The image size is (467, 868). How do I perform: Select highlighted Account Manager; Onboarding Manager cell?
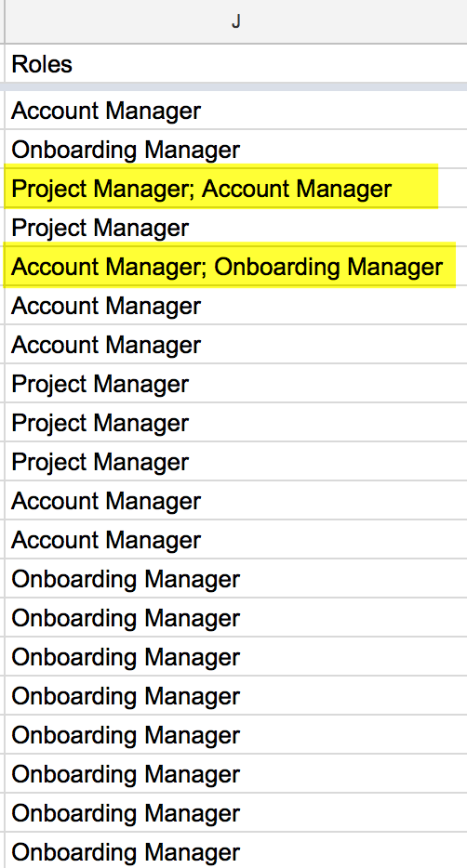click(236, 267)
